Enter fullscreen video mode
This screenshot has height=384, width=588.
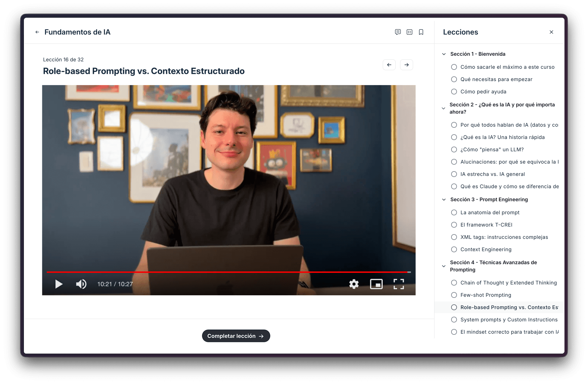coord(399,284)
